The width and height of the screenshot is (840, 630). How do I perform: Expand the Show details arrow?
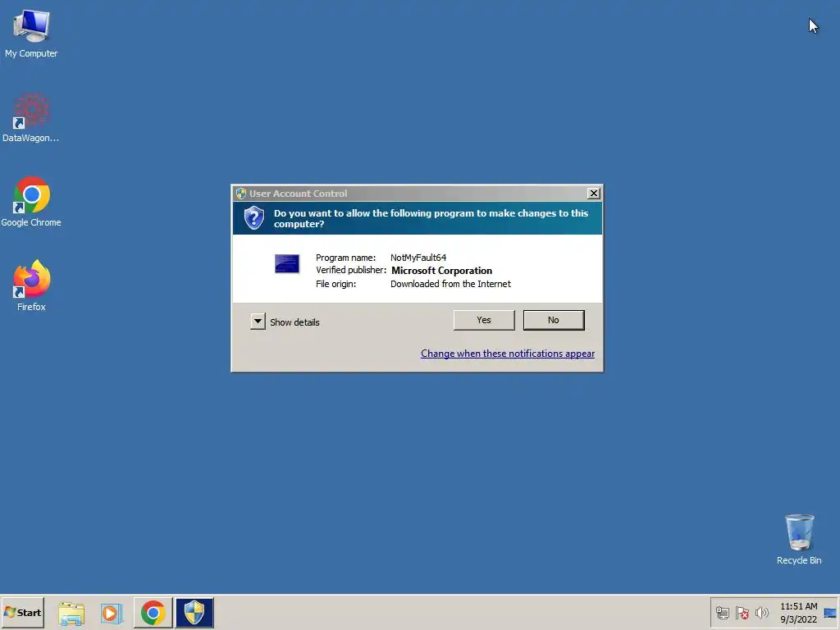click(258, 322)
